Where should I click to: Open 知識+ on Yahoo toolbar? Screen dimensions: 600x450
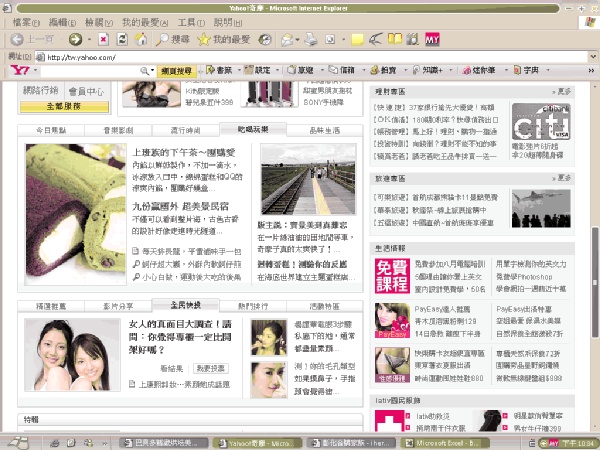pyautogui.click(x=427, y=70)
